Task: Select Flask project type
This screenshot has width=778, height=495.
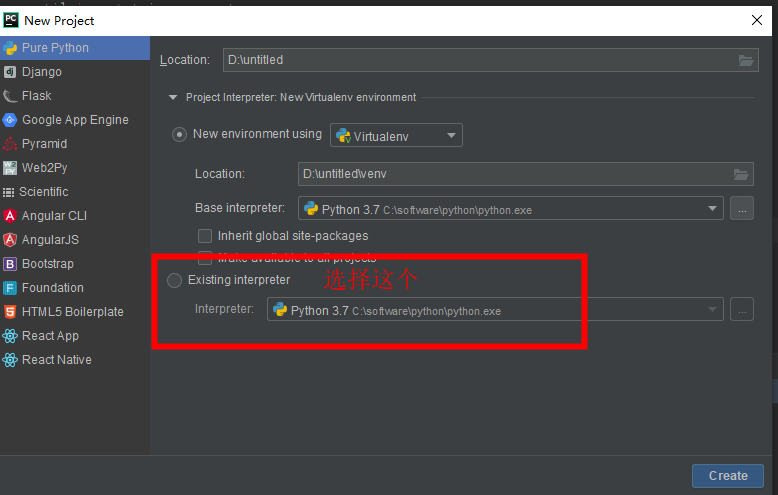Action: 75,96
